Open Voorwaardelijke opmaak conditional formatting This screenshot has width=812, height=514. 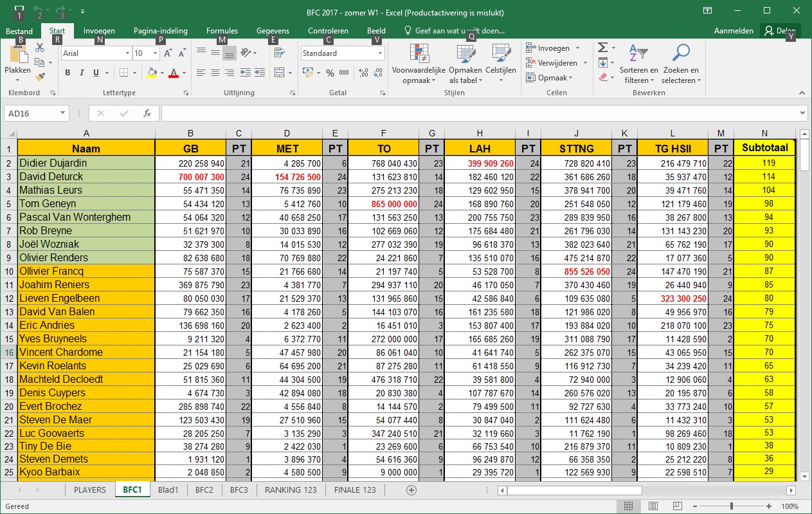pos(419,64)
